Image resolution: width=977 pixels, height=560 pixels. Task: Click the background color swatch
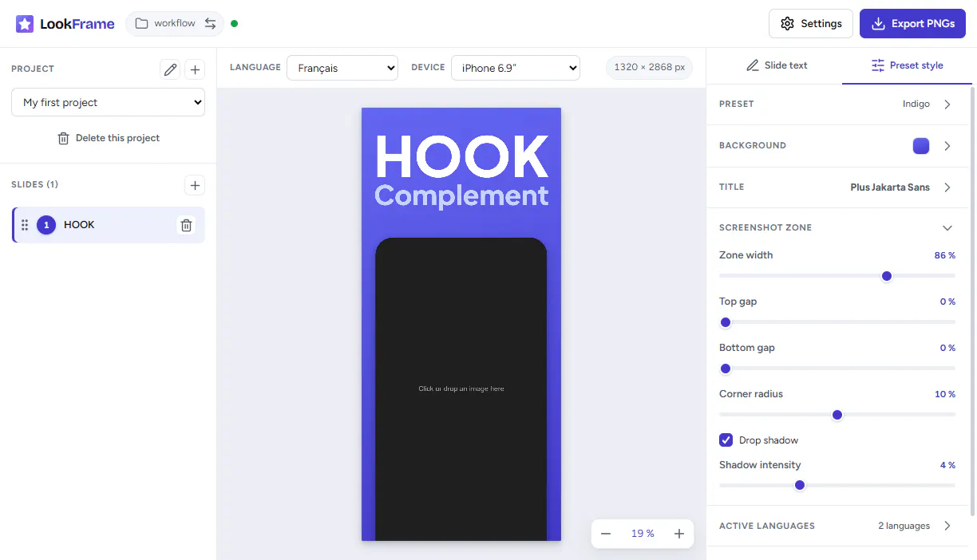pyautogui.click(x=921, y=146)
